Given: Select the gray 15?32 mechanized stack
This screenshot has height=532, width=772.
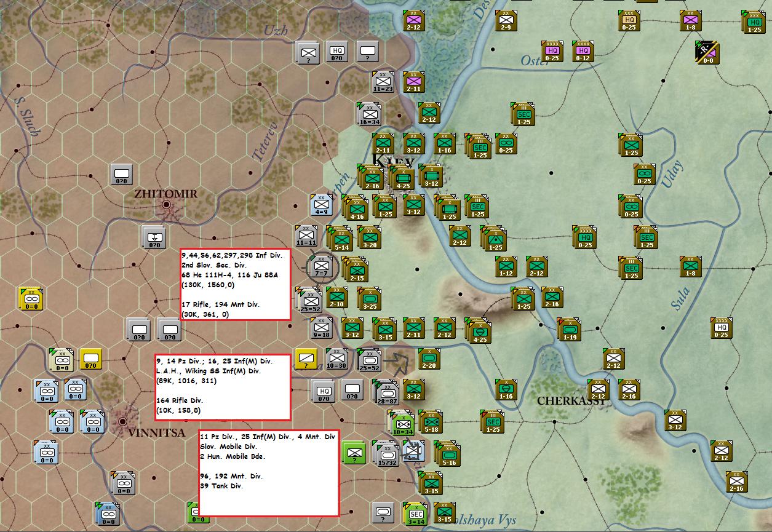Looking at the screenshot, I should tap(386, 454).
